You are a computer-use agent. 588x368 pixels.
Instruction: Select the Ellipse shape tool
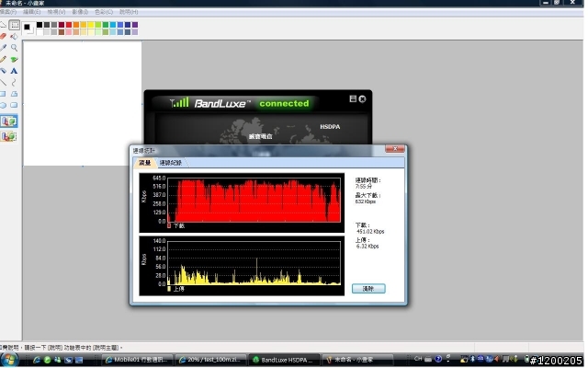3,105
